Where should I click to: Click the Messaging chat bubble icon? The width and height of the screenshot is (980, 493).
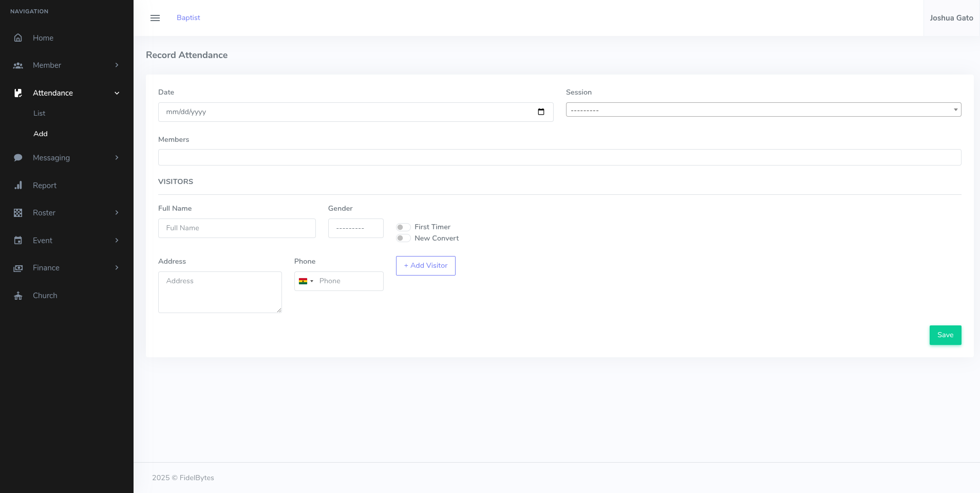pyautogui.click(x=18, y=158)
